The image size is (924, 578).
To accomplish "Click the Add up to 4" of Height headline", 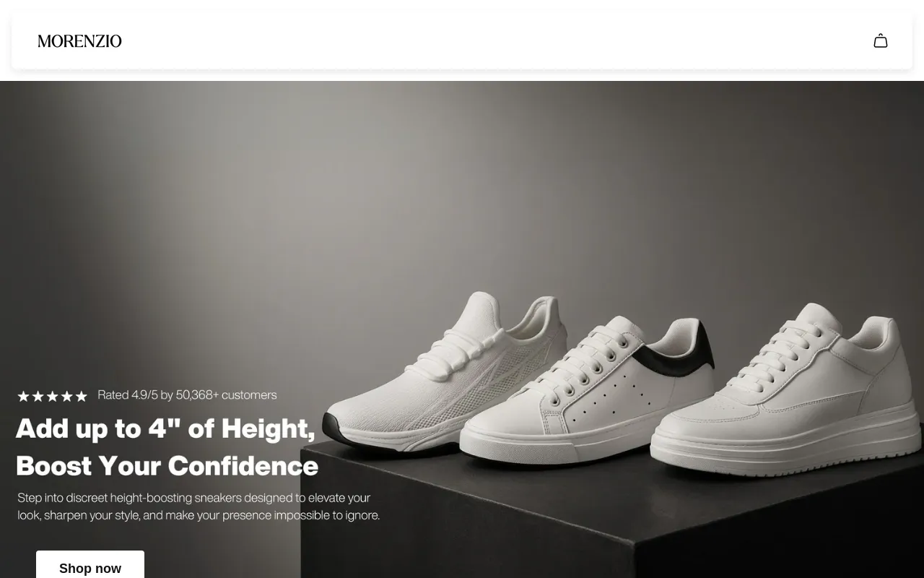I will 165,428.
